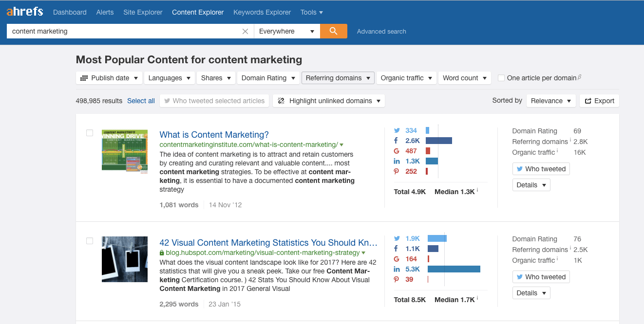Click Select all results link

pyautogui.click(x=141, y=101)
